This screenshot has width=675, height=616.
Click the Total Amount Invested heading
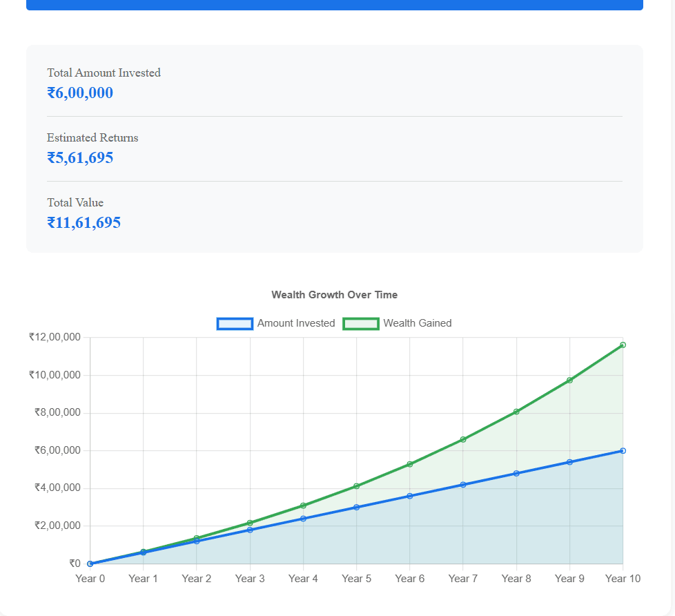pos(104,73)
